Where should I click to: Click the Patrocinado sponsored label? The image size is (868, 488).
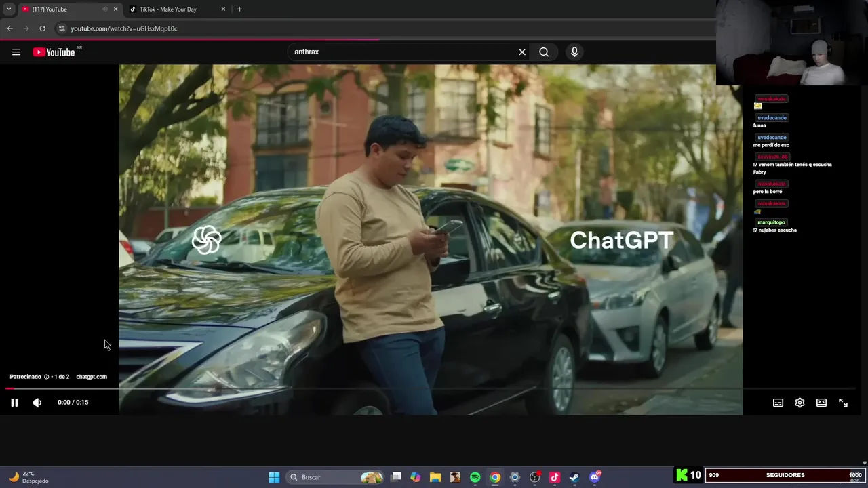25,377
